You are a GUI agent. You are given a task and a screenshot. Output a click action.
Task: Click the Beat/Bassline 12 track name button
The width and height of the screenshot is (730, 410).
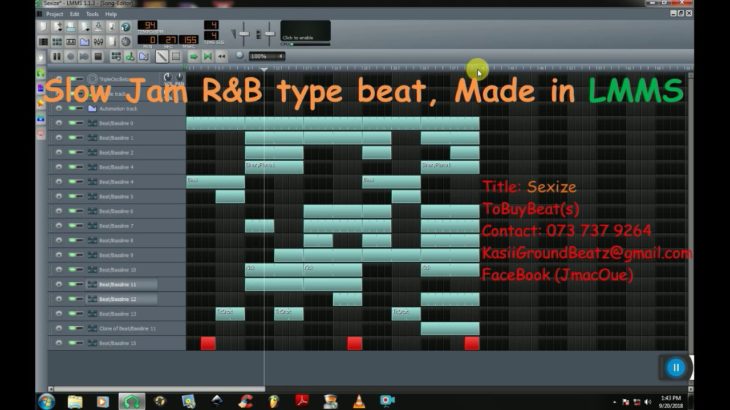tap(122, 299)
